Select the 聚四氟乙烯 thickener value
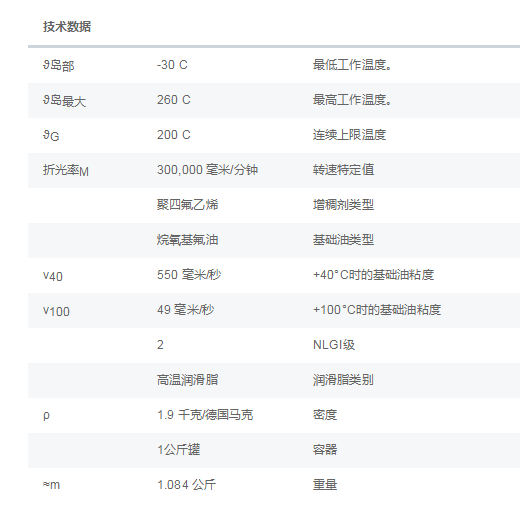The width and height of the screenshot is (520, 519). click(187, 205)
